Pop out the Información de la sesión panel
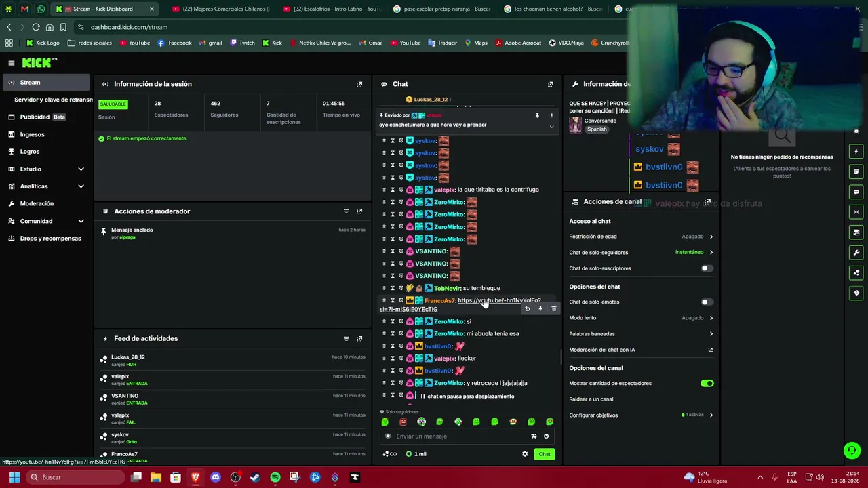This screenshot has width=868, height=488. click(359, 84)
